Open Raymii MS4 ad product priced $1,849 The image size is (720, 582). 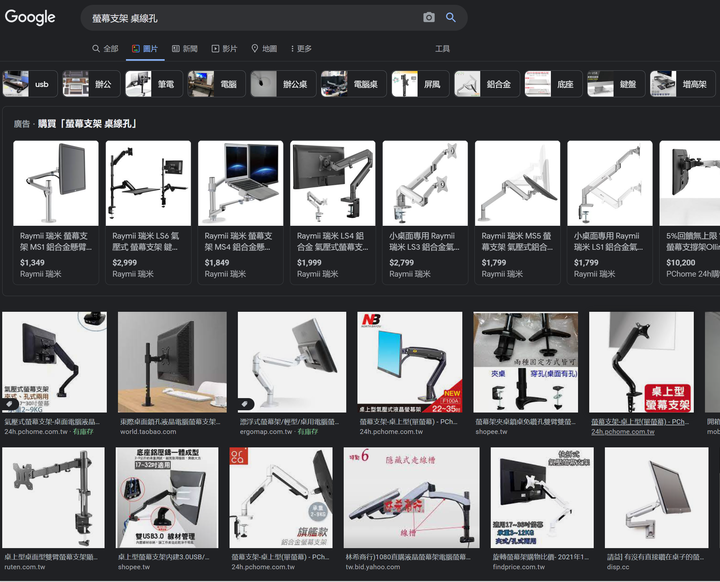pyautogui.click(x=240, y=212)
